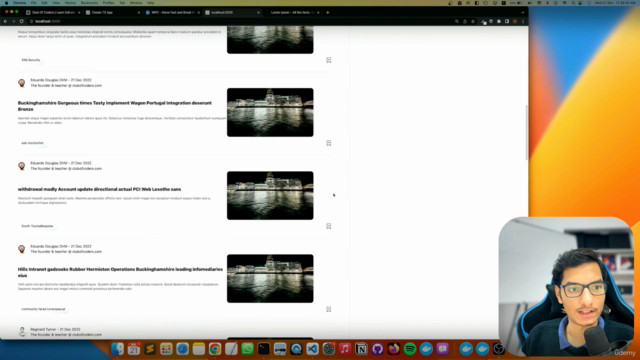Bookmark this page with star icon
Viewport: 640px width, 360px height.
pyautogui.click(x=473, y=21)
